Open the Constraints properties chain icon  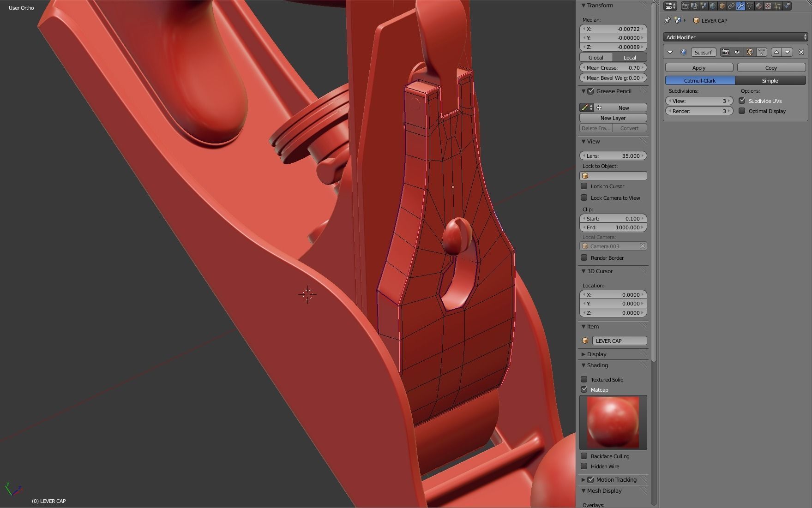click(x=731, y=6)
